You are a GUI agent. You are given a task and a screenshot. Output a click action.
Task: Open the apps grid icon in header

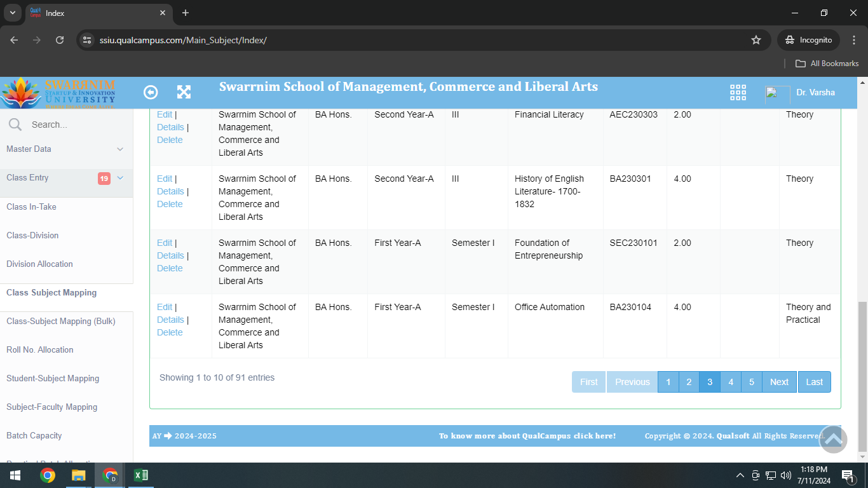click(x=738, y=92)
